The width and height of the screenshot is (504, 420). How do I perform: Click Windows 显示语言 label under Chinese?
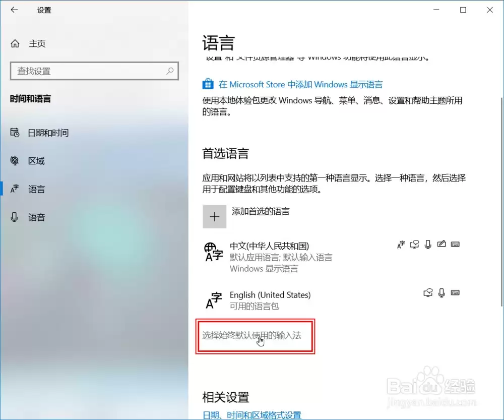click(264, 269)
